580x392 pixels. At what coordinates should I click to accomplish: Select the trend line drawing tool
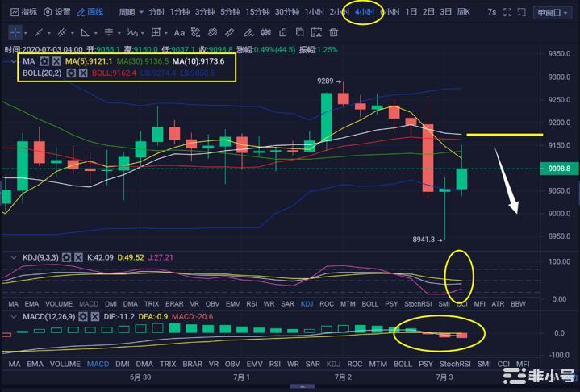[40, 32]
